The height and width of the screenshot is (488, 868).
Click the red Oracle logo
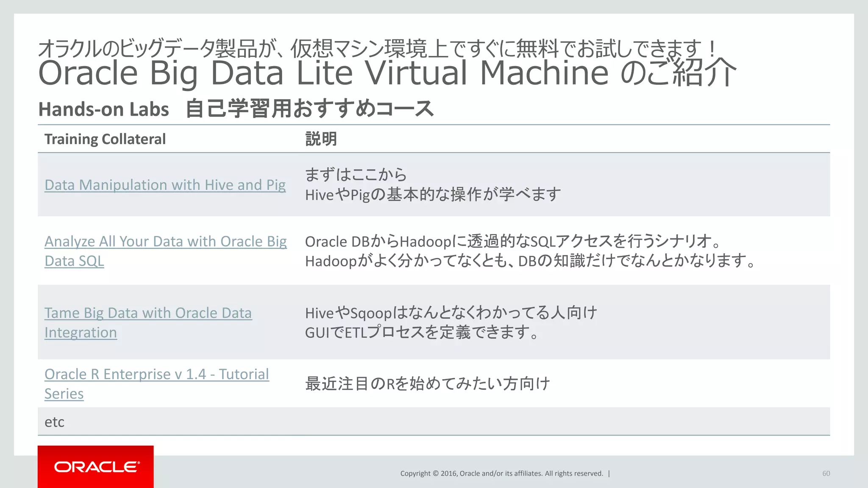coord(96,466)
